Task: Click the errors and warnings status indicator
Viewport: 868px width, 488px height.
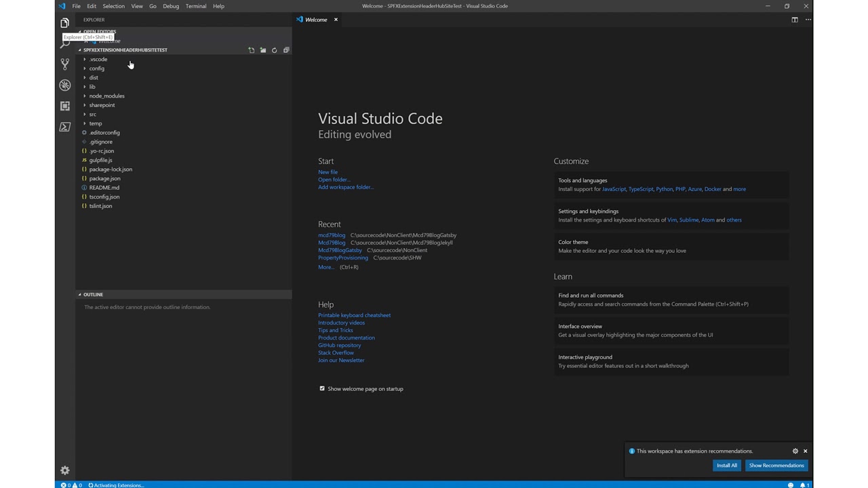Action: (x=71, y=485)
